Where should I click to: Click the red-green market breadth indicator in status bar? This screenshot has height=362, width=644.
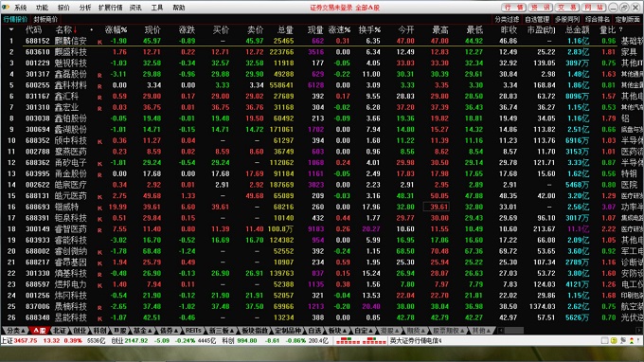361,340
